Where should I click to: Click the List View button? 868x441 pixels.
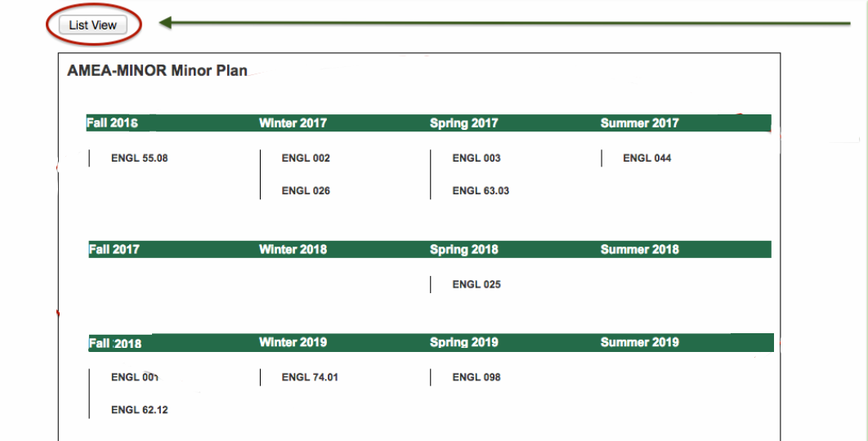(93, 25)
